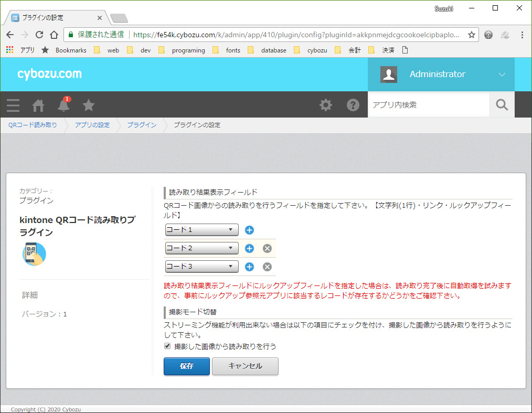Open the help question mark icon
Screen dimensions: 532x413
tap(353, 105)
